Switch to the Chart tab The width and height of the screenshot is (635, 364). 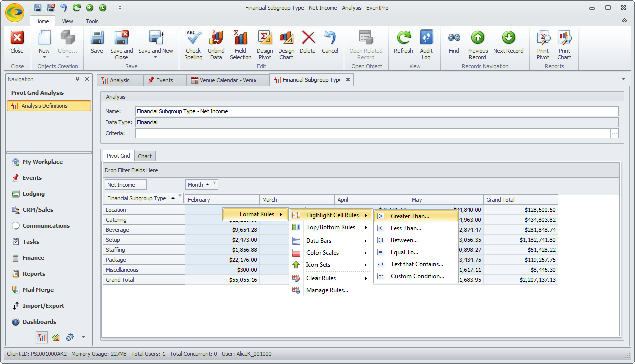tap(145, 156)
